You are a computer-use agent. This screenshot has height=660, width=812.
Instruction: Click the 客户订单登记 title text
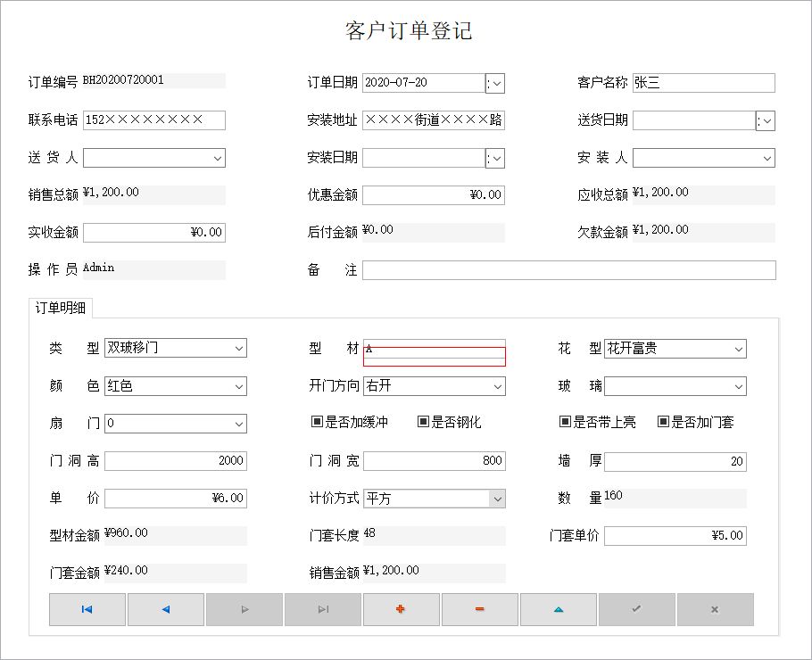coord(409,31)
